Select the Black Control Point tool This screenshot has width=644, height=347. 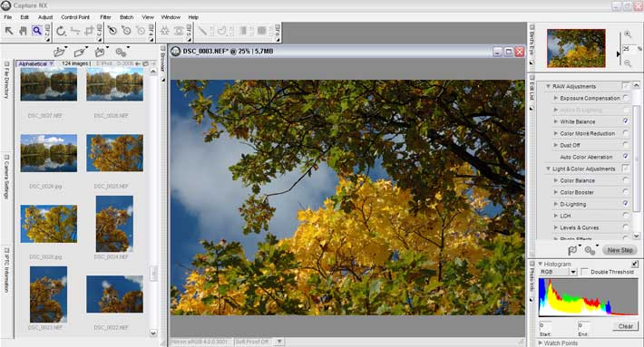(112, 31)
